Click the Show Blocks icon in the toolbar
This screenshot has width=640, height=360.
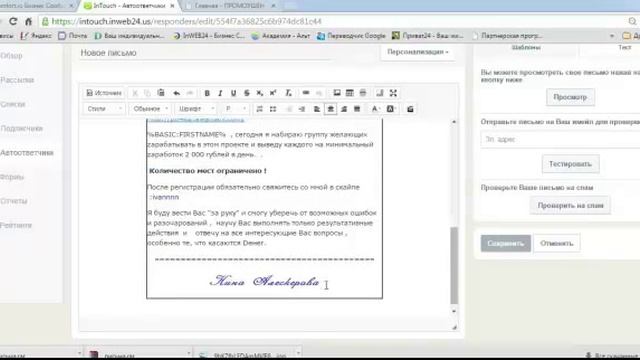[x=380, y=93]
